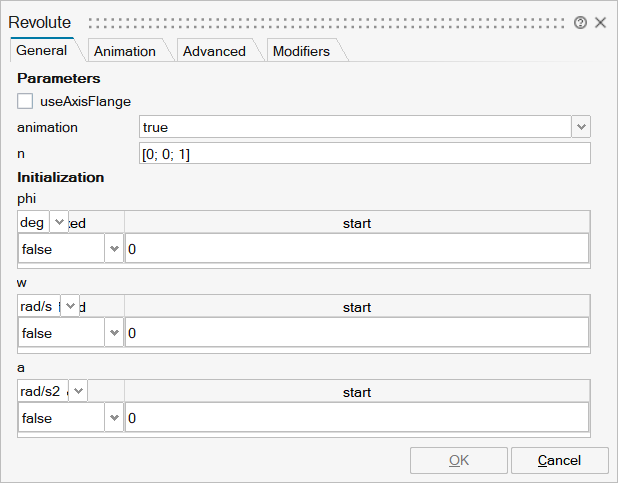
Task: Select the Advanced tab
Action: 214,51
